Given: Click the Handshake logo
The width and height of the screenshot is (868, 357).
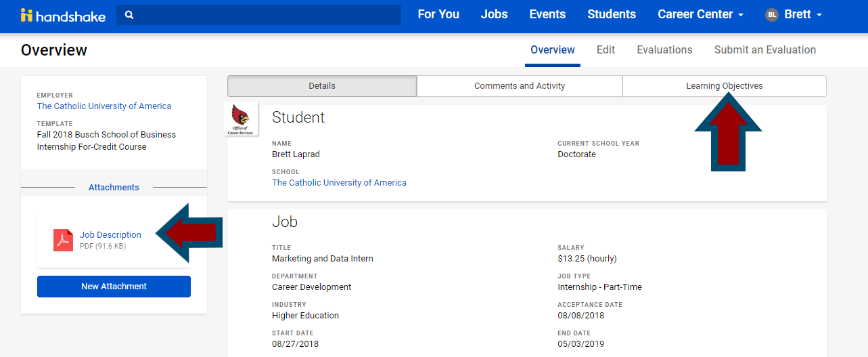Looking at the screenshot, I should [63, 15].
